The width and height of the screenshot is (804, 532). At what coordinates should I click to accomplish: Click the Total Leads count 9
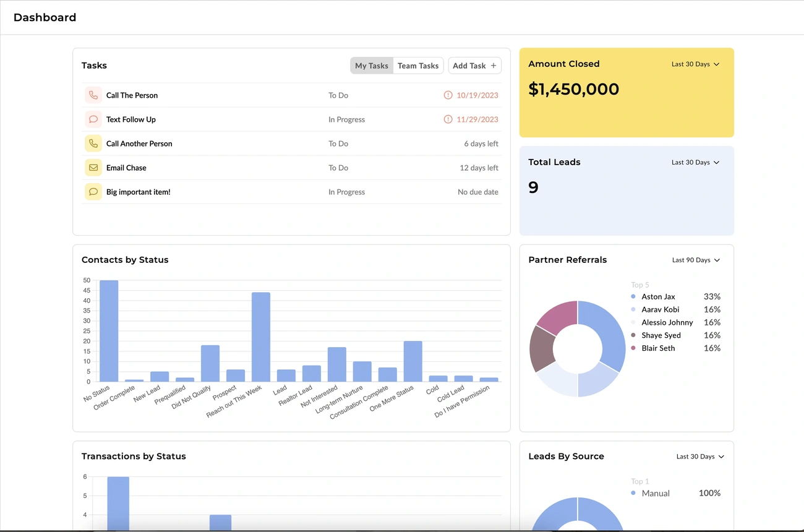[533, 187]
